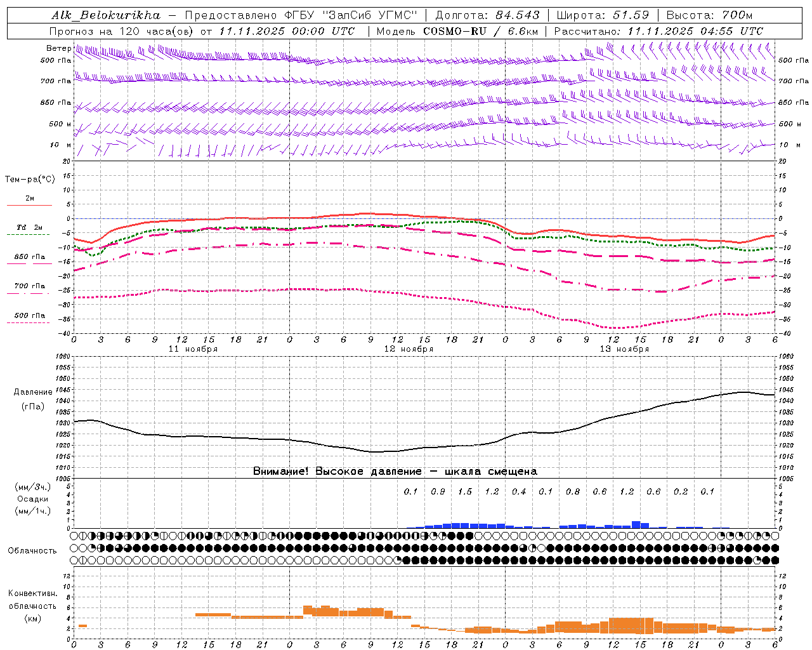Click the 500 м wind level label on left
The image size is (812, 650).
coord(60,124)
